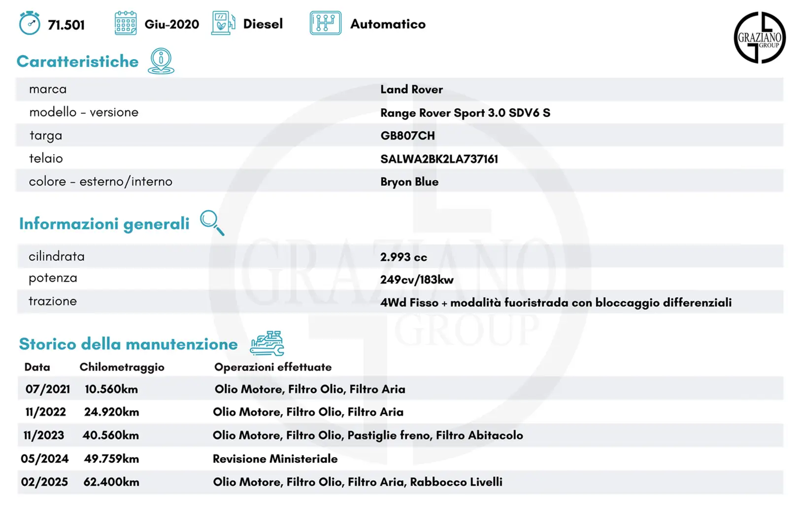Click the info pin icon beside Caratteristiche
The width and height of the screenshot is (798, 532).
(161, 61)
